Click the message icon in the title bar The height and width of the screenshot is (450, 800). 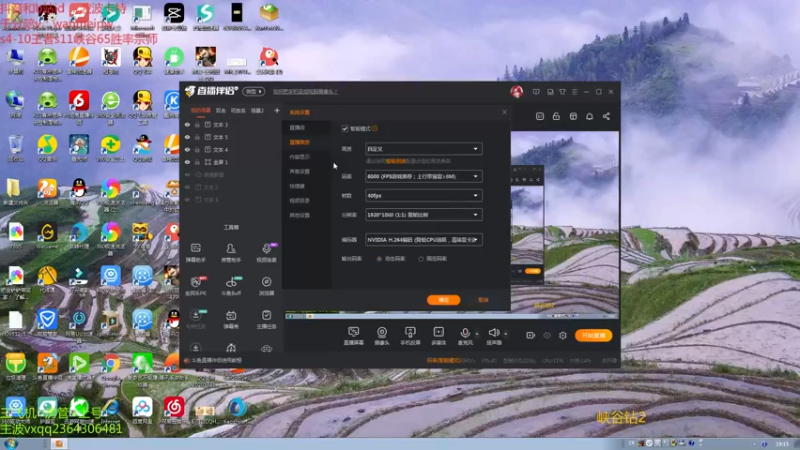tap(536, 92)
